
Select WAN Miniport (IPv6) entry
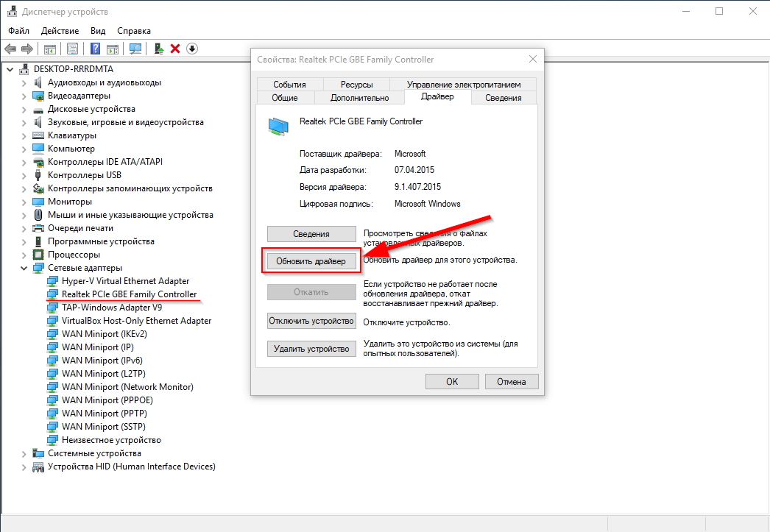coord(102,361)
